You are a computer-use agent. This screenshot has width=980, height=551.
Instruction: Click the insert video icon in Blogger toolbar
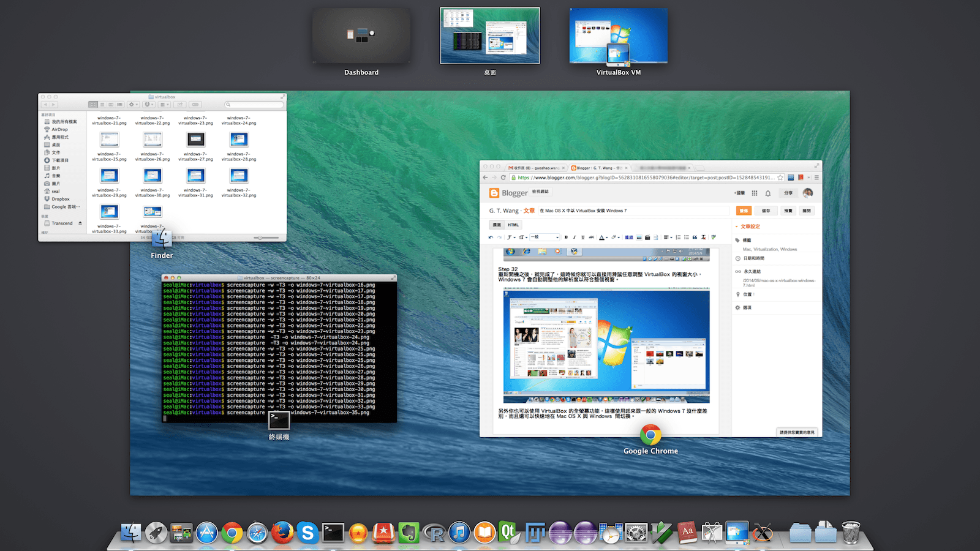[x=647, y=238]
